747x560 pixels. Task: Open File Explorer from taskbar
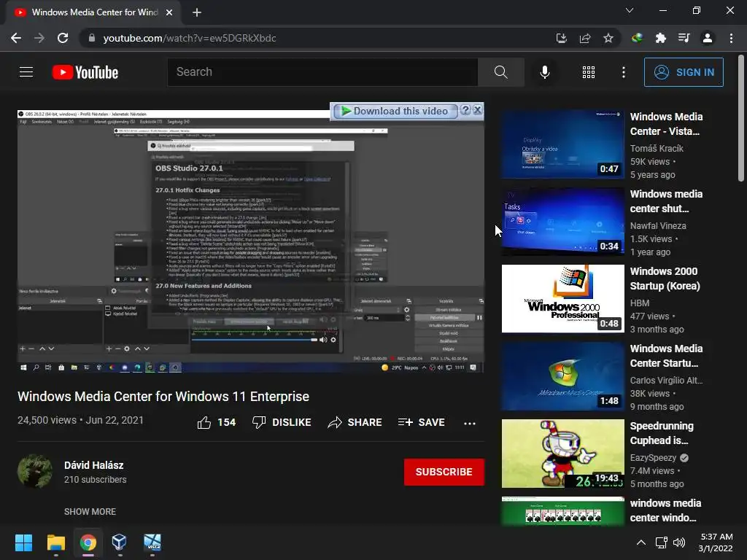tap(55, 542)
